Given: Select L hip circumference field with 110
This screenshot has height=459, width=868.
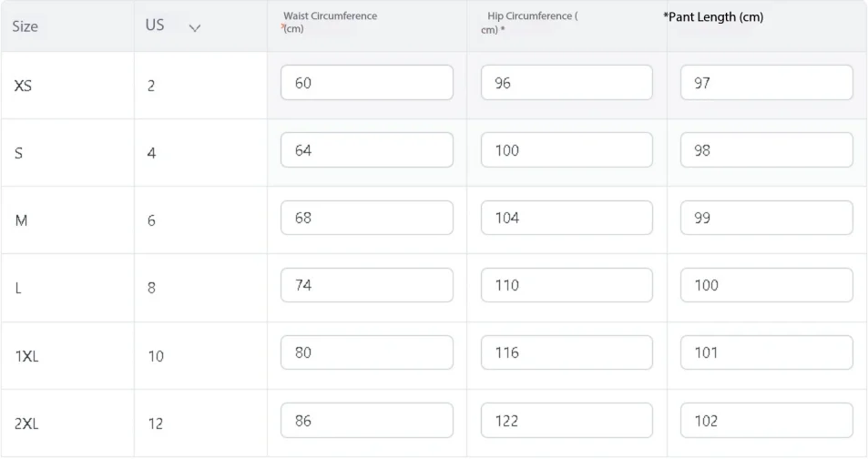Looking at the screenshot, I should [567, 285].
